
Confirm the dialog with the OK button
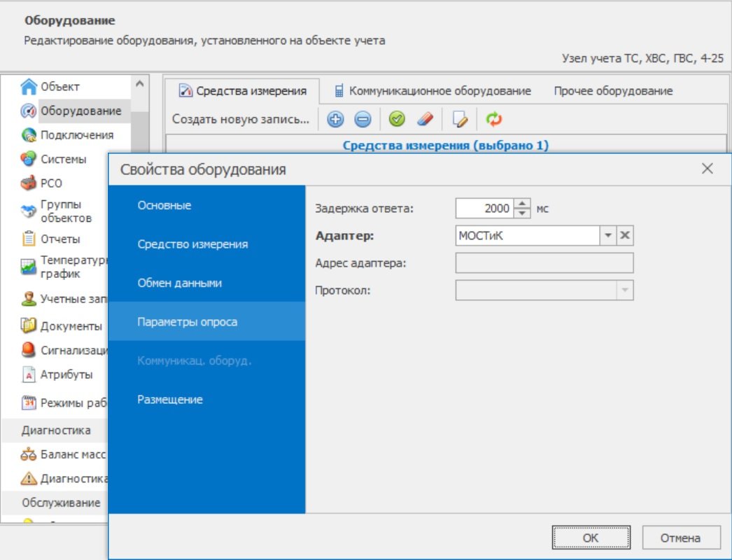coord(591,538)
